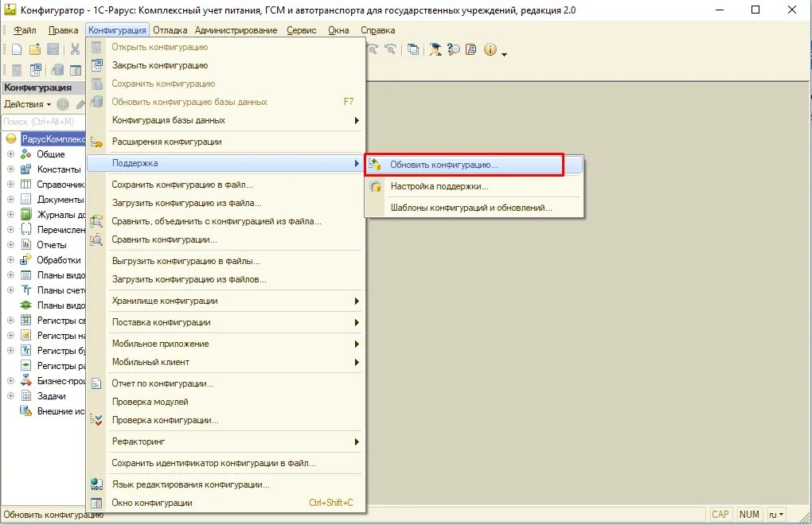The height and width of the screenshot is (525, 812).
Task: Click the Save diskette toolbar icon
Action: (53, 49)
